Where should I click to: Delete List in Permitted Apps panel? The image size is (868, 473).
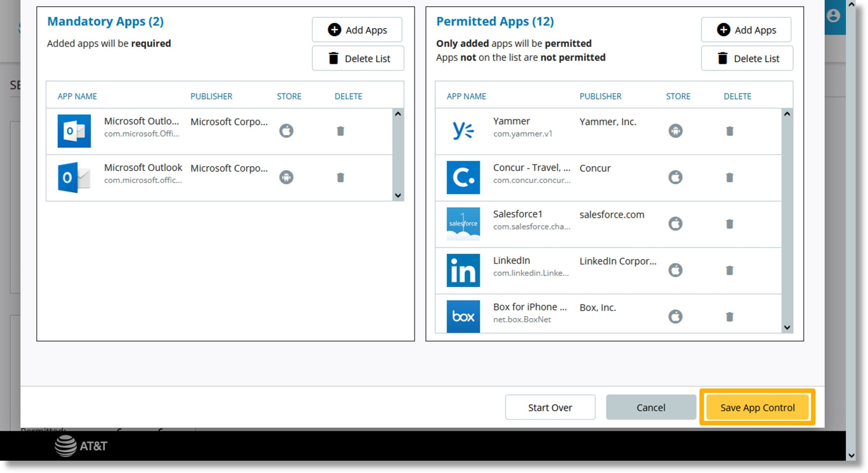click(747, 58)
